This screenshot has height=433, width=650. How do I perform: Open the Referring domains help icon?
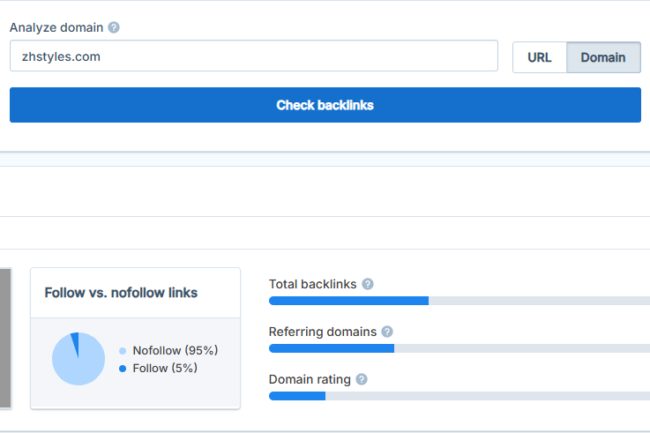[387, 332]
